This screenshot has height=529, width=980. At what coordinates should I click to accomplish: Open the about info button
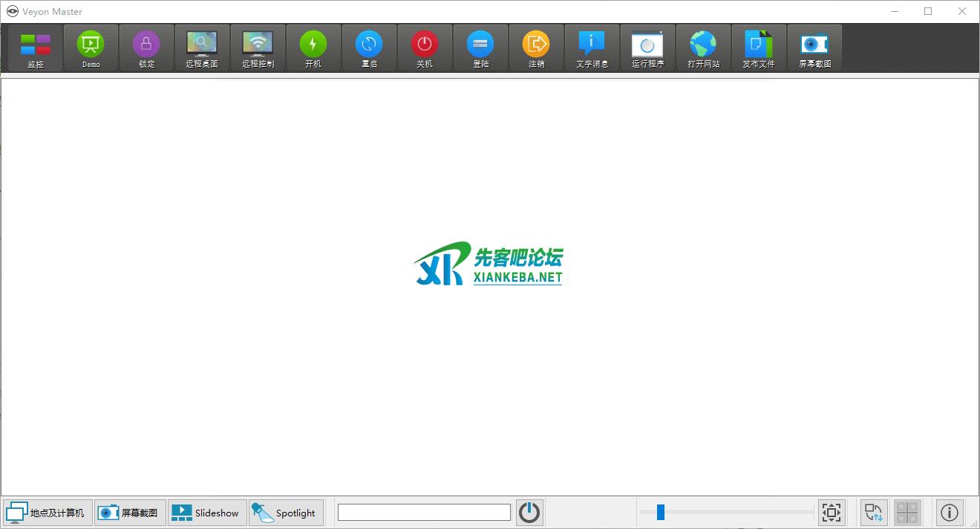coord(950,513)
